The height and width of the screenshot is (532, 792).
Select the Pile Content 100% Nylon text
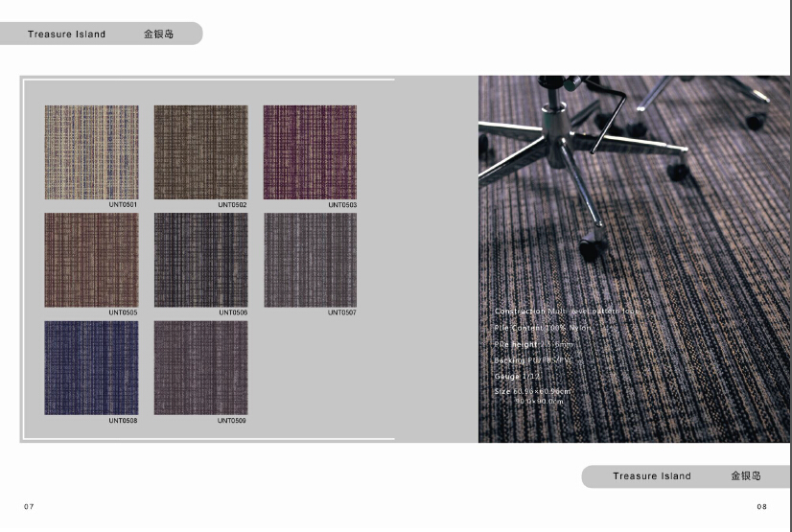point(543,328)
